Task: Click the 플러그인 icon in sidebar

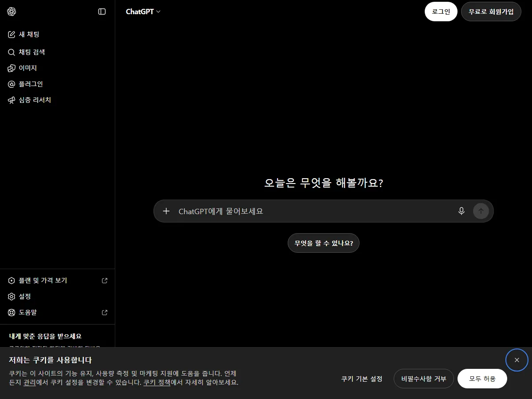Action: point(12,84)
